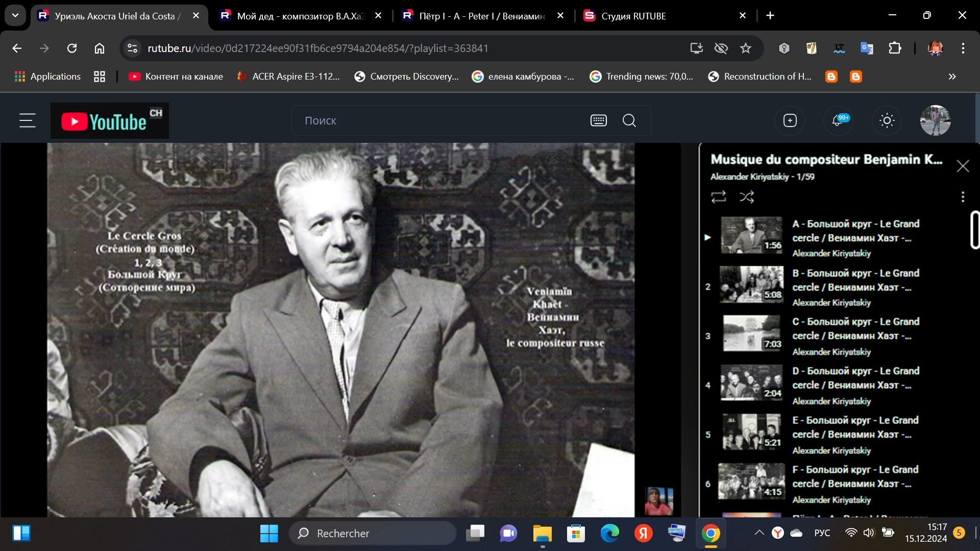Image resolution: width=980 pixels, height=551 pixels.
Task: Open the notifications bell with 99+ badge
Action: pos(838,121)
